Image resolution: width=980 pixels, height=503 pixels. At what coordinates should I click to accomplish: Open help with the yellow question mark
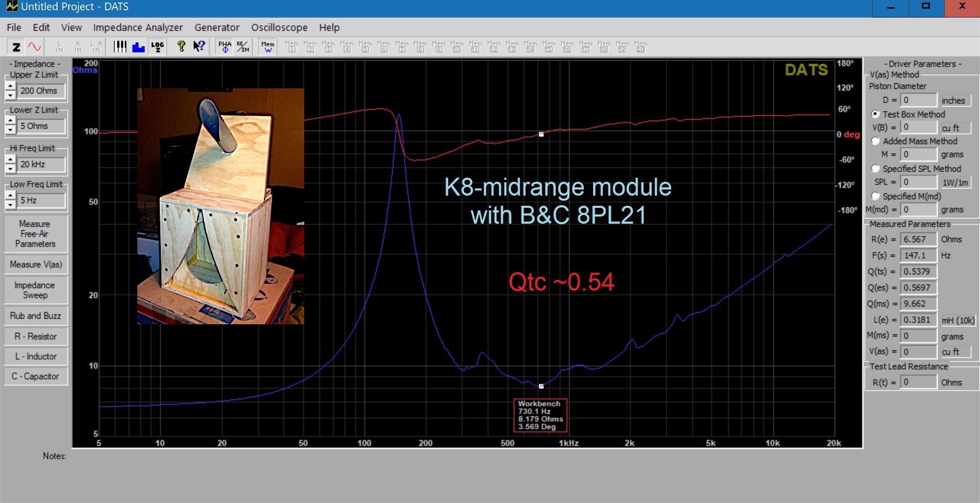(181, 47)
